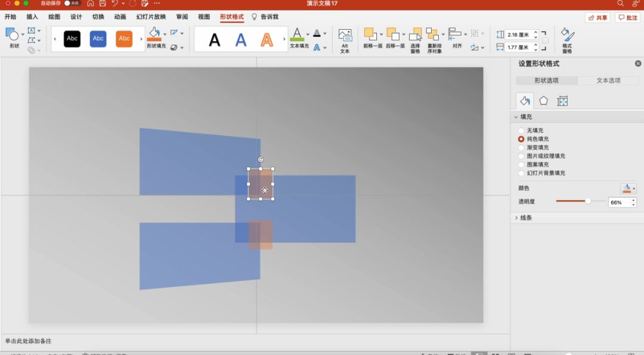
Task: Click the blue text effects A icon
Action: (317, 47)
